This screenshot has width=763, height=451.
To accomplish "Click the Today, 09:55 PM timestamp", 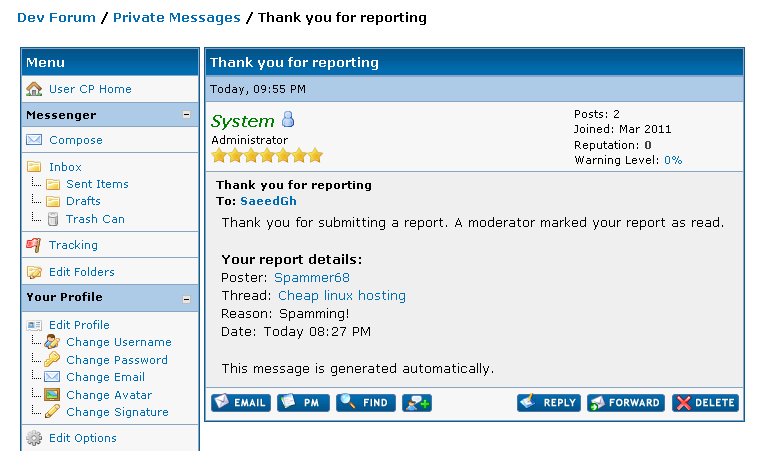I will 258,89.
